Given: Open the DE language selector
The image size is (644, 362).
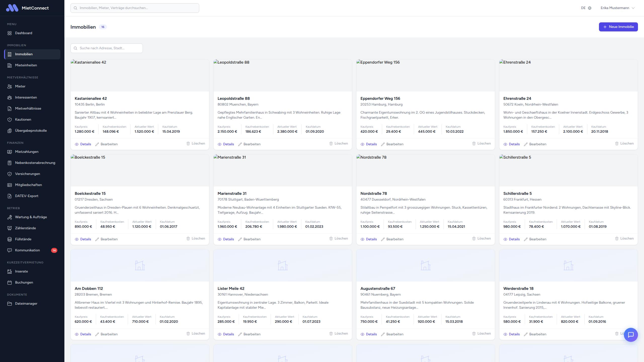Looking at the screenshot, I should tap(583, 8).
